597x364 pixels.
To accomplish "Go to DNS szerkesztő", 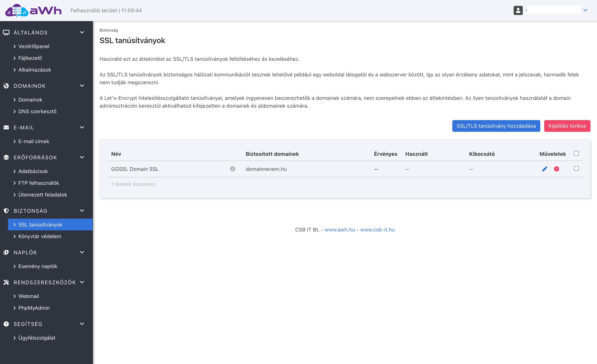I will coord(37,111).
